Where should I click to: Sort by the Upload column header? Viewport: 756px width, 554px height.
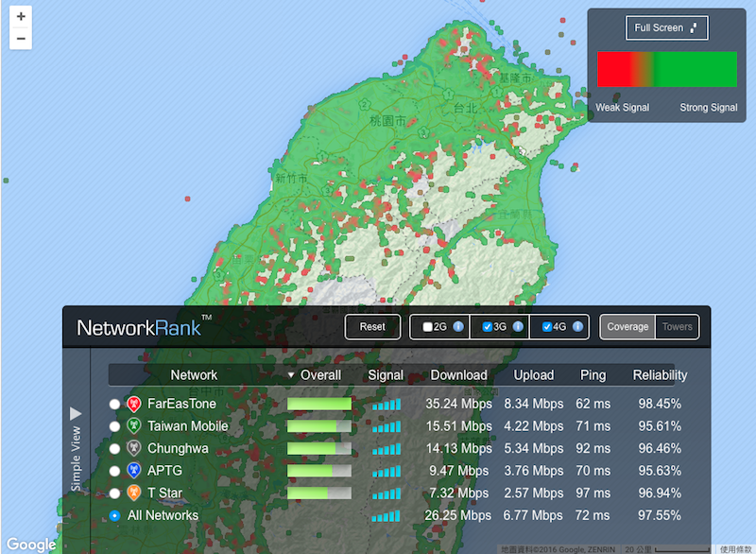[534, 375]
